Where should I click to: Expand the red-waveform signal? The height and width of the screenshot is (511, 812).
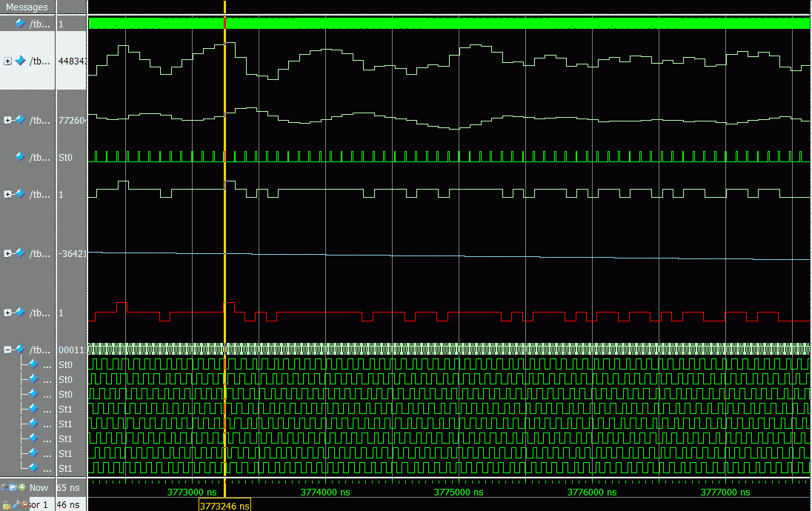(7, 313)
